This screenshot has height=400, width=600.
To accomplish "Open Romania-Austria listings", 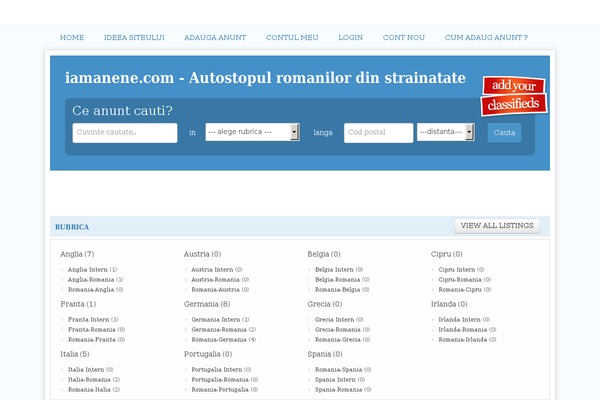I will [x=220, y=289].
